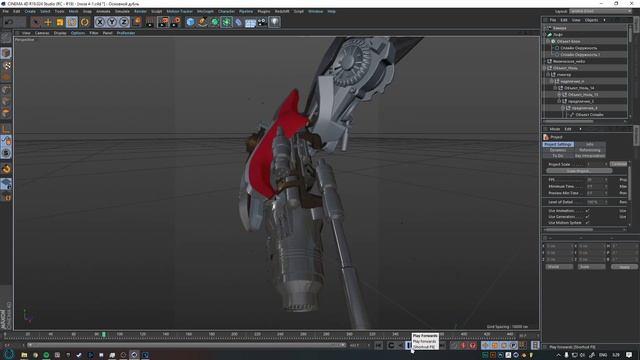Toggle Use Generators checkbox
The width and height of the screenshot is (640, 360).
pos(587,217)
